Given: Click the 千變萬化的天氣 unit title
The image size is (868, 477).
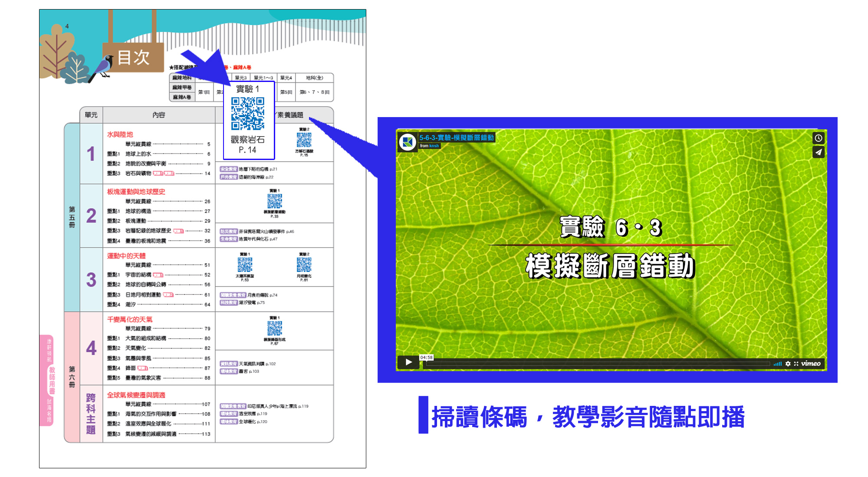Looking at the screenshot, I should click(130, 319).
